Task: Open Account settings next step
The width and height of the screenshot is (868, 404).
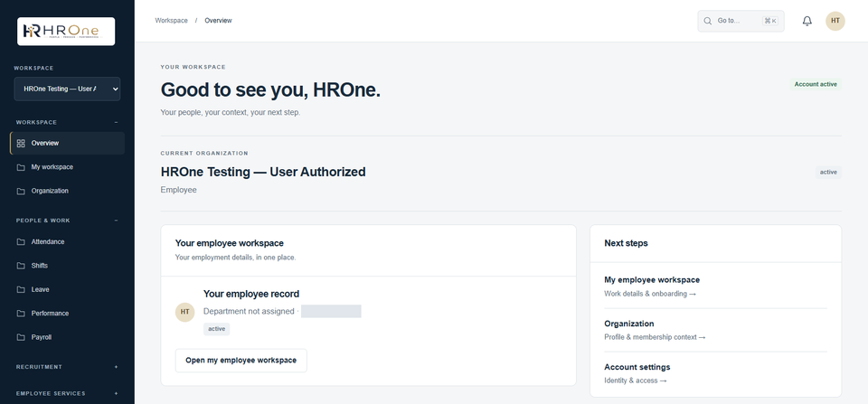Action: coord(637,367)
